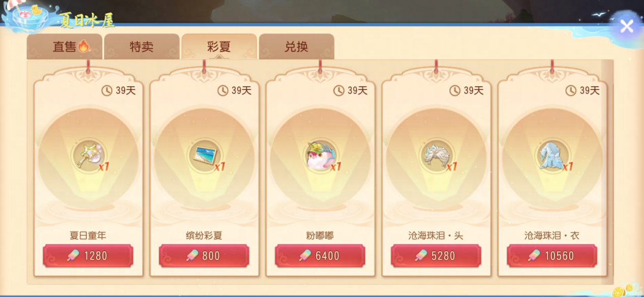Select the 沧海珠泪·头 hairstyle icon
Viewport: 644px width, 297px height.
[436, 155]
